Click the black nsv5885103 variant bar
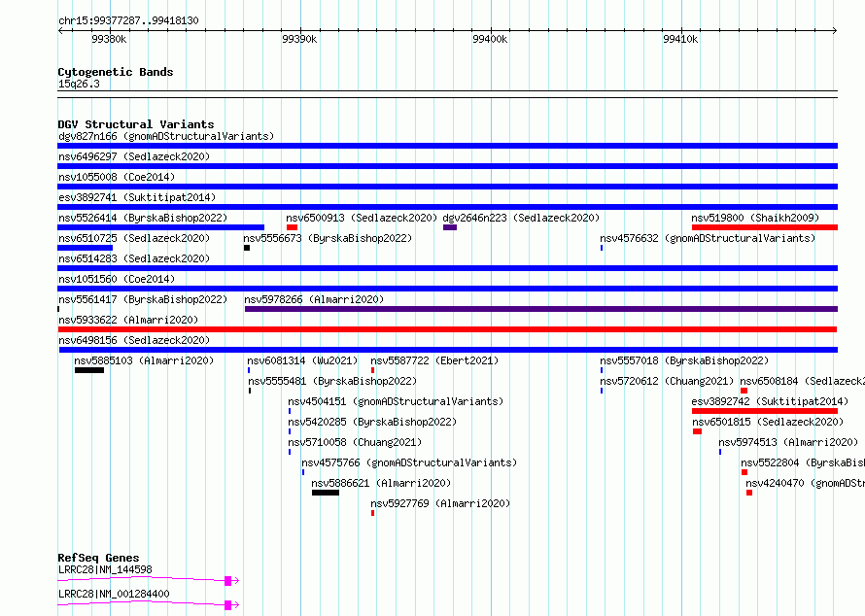Image resolution: width=865 pixels, height=616 pixels. 89,370
